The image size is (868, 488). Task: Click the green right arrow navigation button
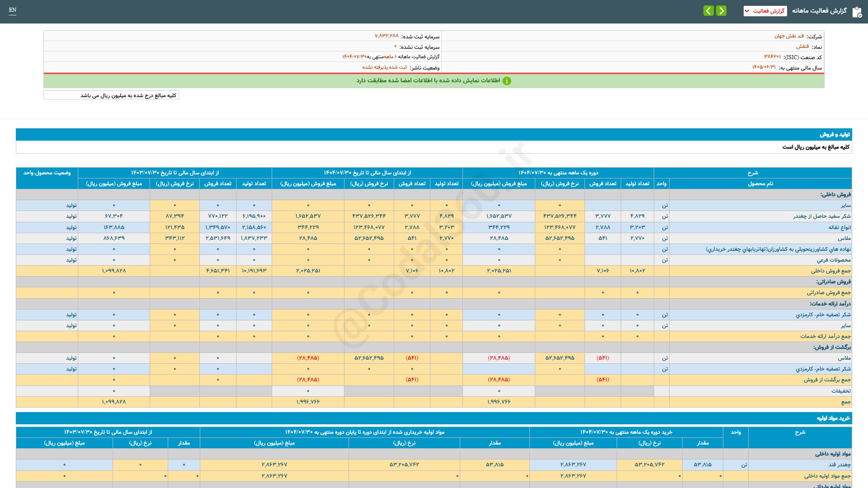[722, 11]
